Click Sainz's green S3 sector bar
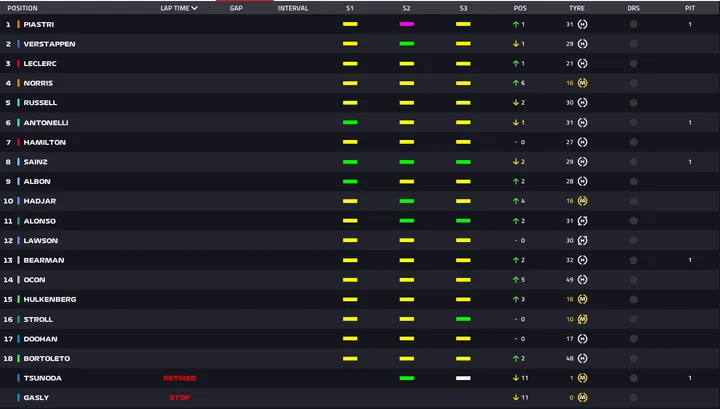Screen dimensions: 720x409 (x=463, y=162)
